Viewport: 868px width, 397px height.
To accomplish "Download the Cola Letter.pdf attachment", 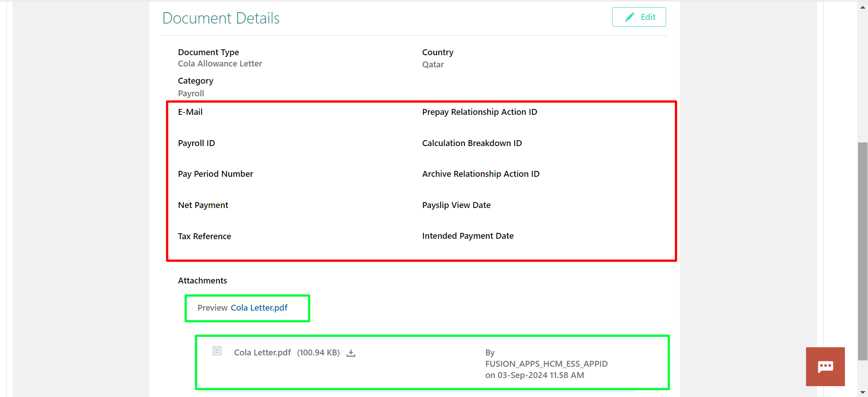I will point(351,353).
